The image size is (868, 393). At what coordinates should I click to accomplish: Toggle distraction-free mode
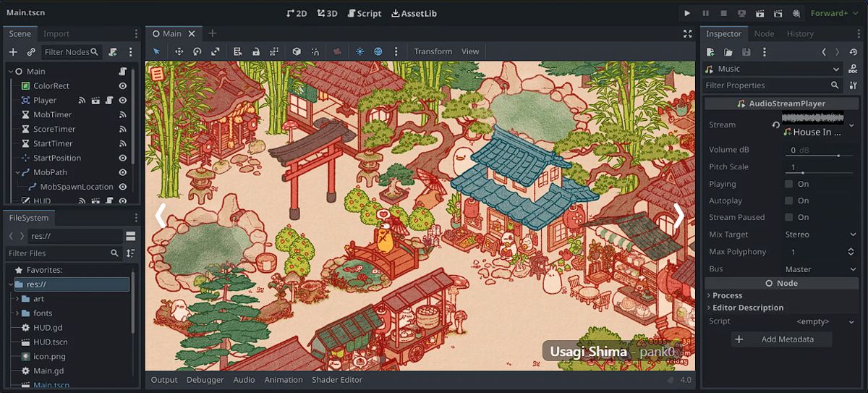tap(688, 33)
